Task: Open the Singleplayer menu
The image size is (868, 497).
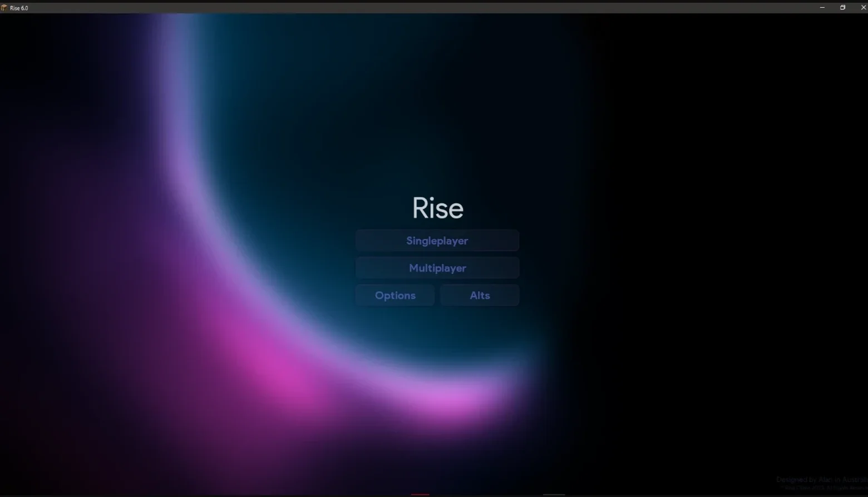Action: 437,241
